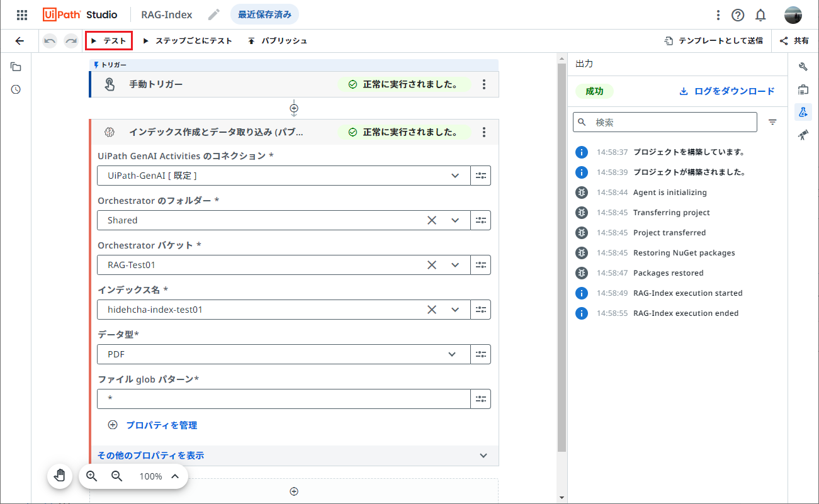Open the データ型 PDF dropdown
The image size is (819, 504).
[x=451, y=354]
